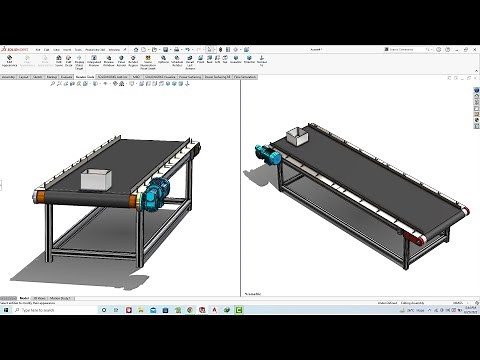Click the Windows taskbar search box

coord(55,310)
